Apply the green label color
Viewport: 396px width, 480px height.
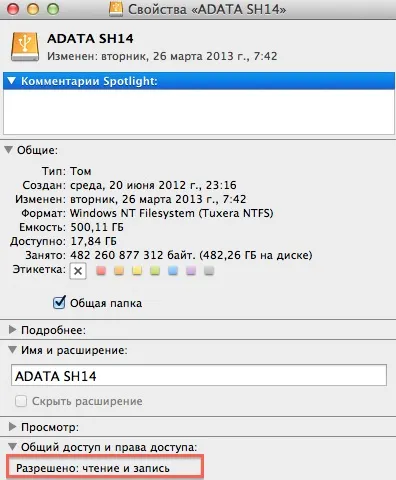(x=155, y=270)
